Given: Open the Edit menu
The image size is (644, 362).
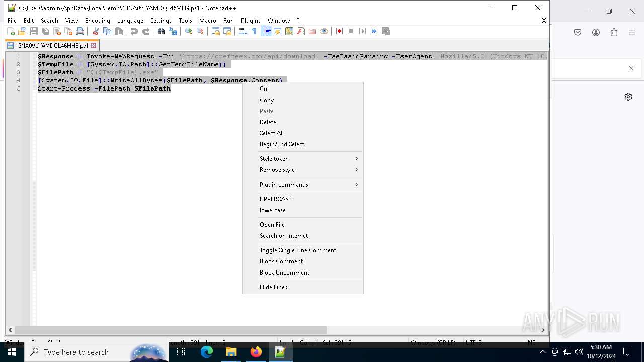Looking at the screenshot, I should pos(29,21).
